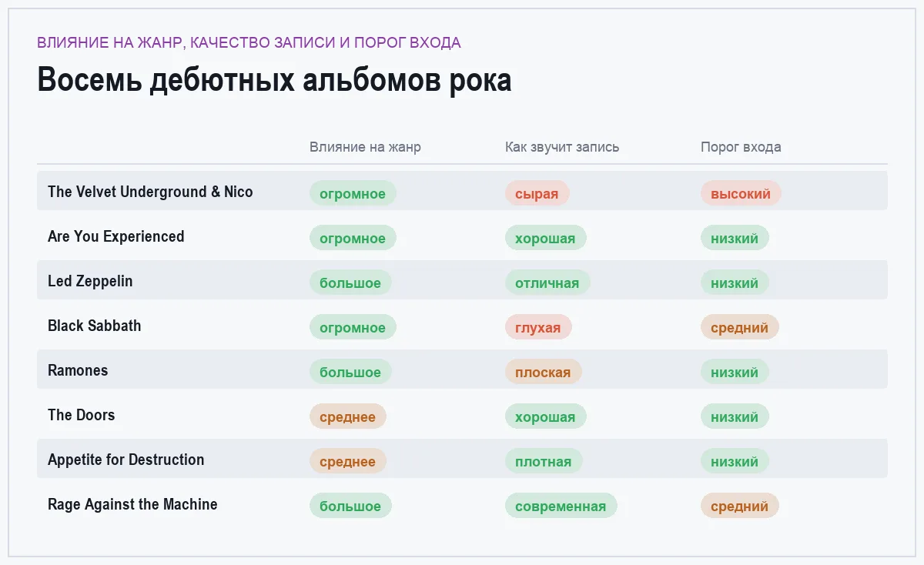Click "огромное" badge in Black Sabbath row
The width and height of the screenshot is (924, 565).
point(353,327)
